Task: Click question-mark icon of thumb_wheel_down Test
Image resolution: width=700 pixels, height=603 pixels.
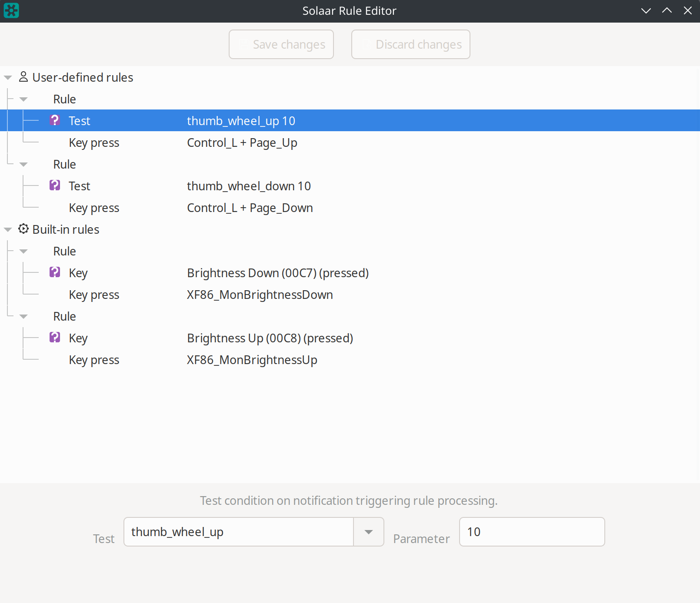Action: (55, 186)
